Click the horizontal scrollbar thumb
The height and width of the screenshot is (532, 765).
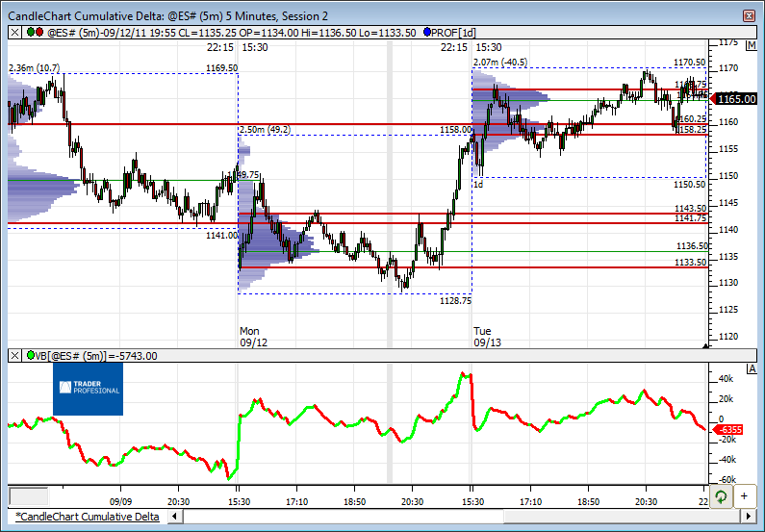pyautogui.click(x=623, y=516)
